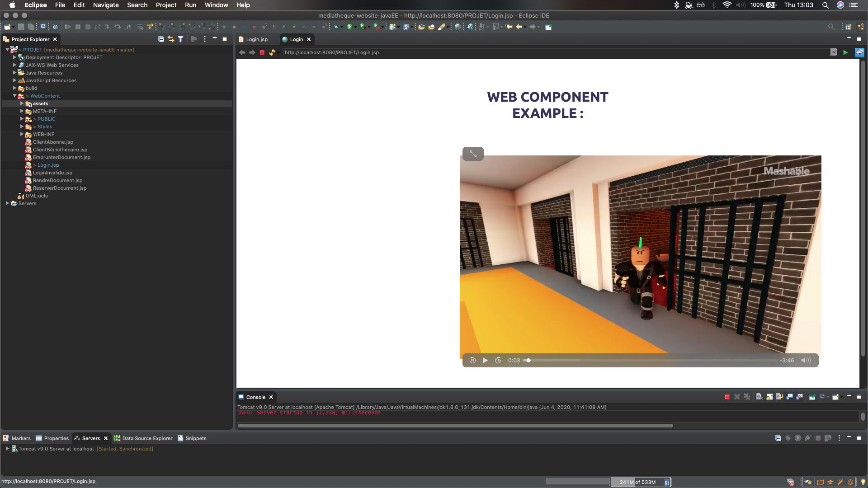Expand Tomcat v9.0 Server entry

point(7,449)
